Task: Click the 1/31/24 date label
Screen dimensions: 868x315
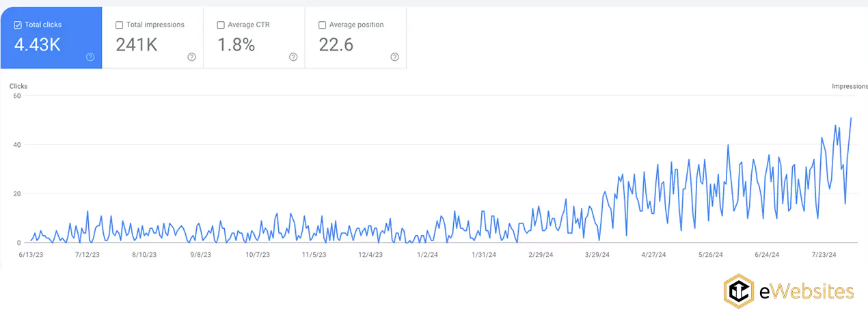Action: 484,255
